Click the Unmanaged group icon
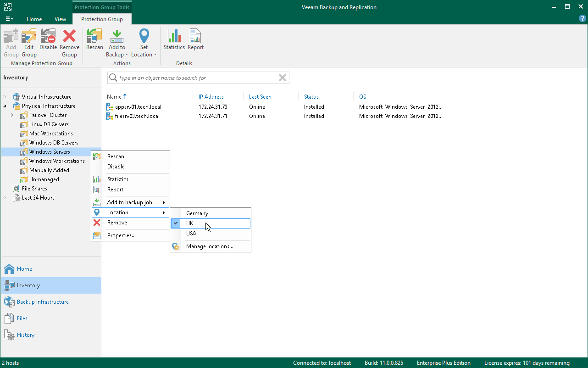Viewport: 588px width, 368px height. [24, 179]
